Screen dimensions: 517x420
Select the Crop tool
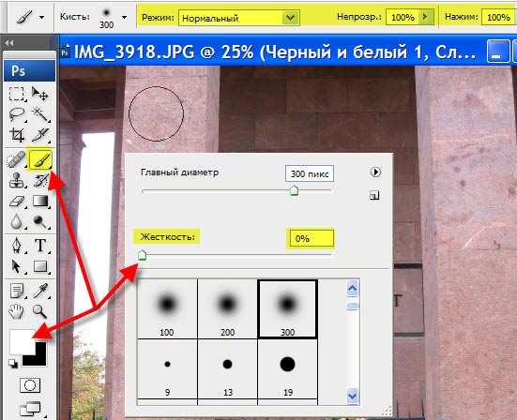[17, 135]
